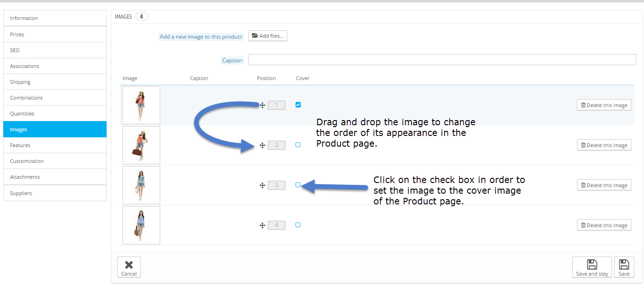Select the third product image thumbnail
The width and height of the screenshot is (644, 284).
(x=141, y=185)
